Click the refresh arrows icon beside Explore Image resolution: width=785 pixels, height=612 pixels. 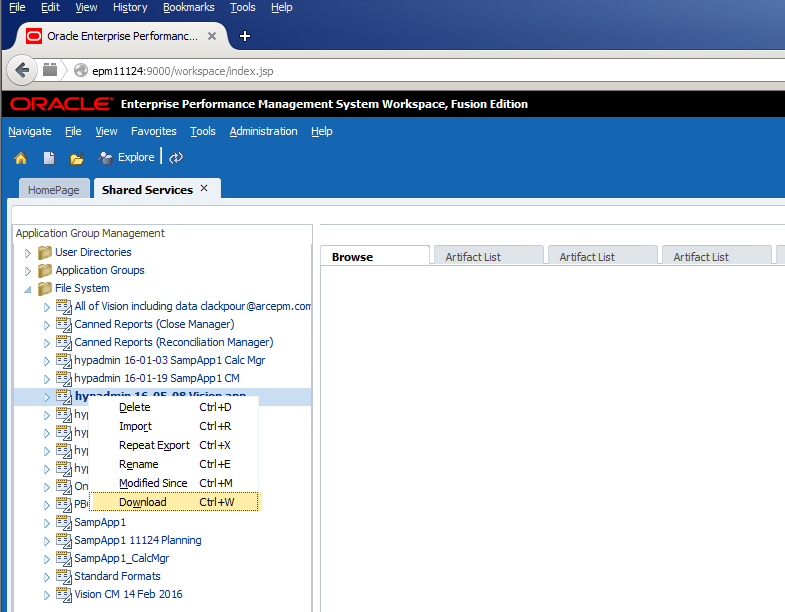pyautogui.click(x=176, y=158)
